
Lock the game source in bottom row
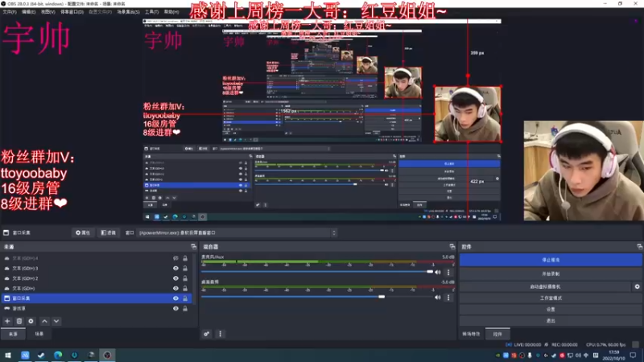pos(185,308)
